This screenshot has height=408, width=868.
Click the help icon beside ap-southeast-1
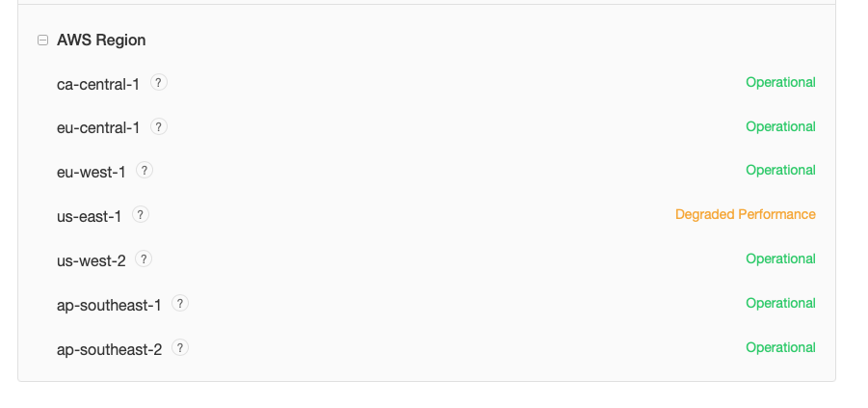[180, 303]
